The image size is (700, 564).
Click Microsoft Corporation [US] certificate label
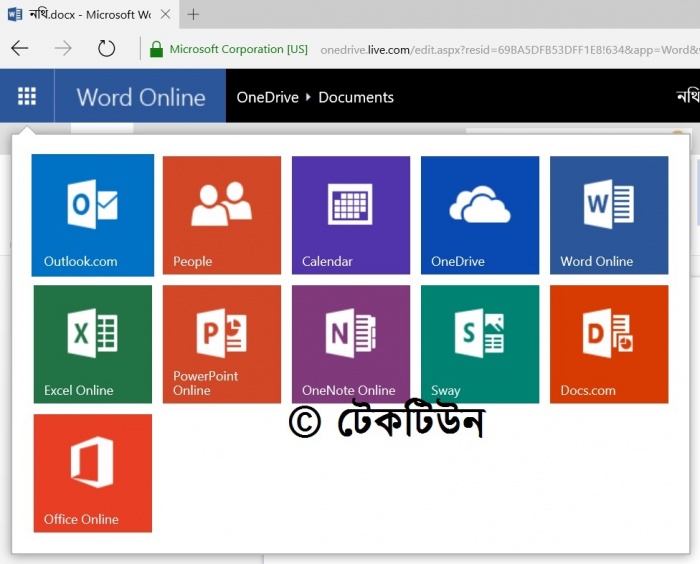pos(238,49)
